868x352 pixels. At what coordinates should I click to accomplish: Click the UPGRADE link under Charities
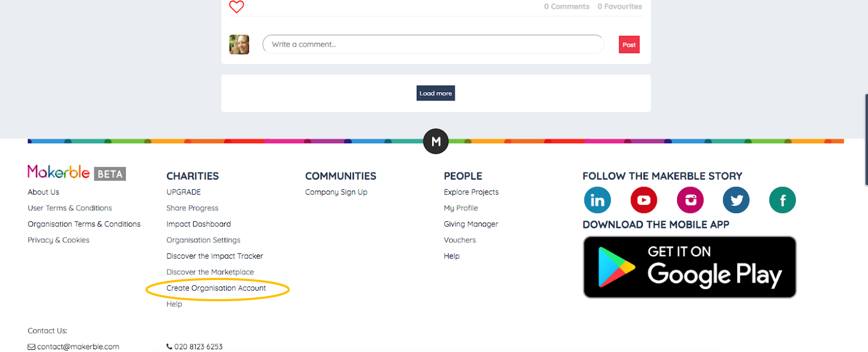(184, 192)
